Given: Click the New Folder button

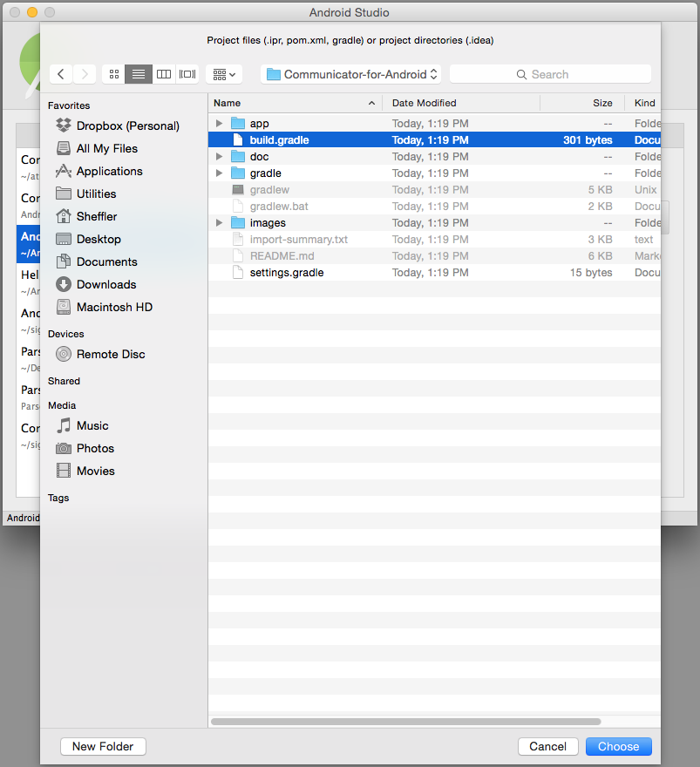Looking at the screenshot, I should point(103,746).
